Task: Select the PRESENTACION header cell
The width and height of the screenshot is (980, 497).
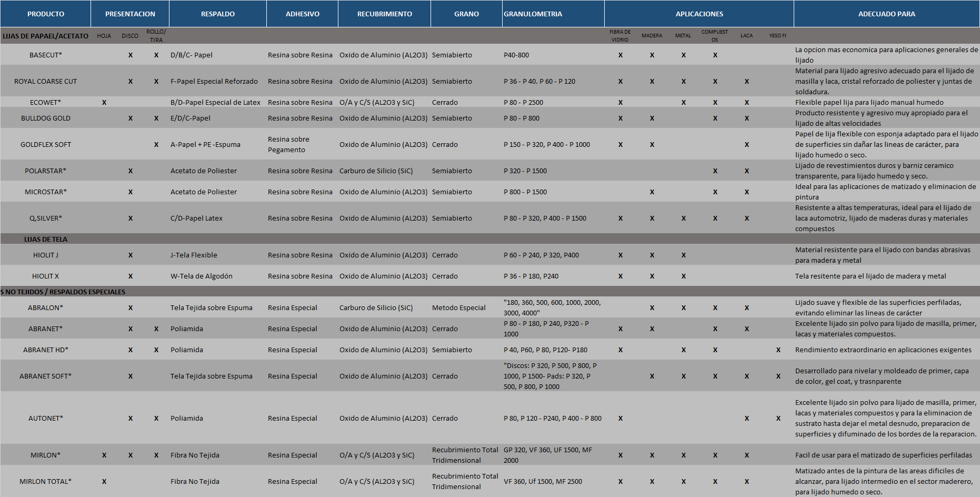Action: [130, 14]
